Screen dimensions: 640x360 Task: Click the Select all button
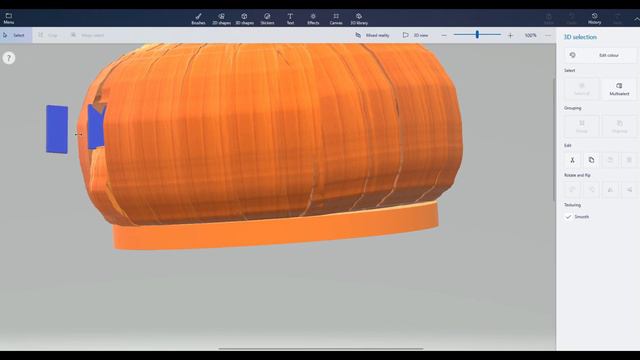click(x=582, y=88)
